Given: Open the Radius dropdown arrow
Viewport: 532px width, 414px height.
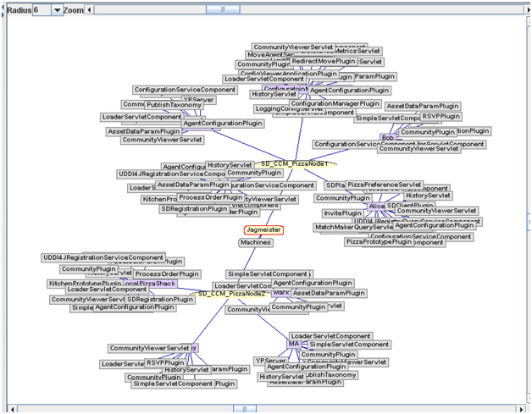Looking at the screenshot, I should point(58,9).
